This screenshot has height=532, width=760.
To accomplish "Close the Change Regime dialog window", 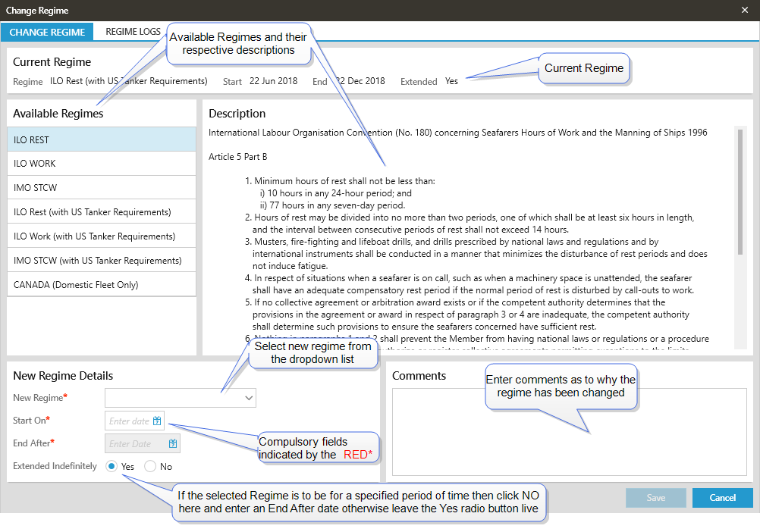I will [744, 11].
